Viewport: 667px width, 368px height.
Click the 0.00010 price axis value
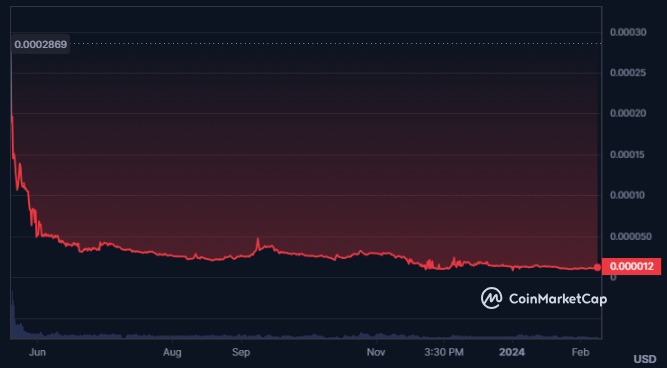628,195
